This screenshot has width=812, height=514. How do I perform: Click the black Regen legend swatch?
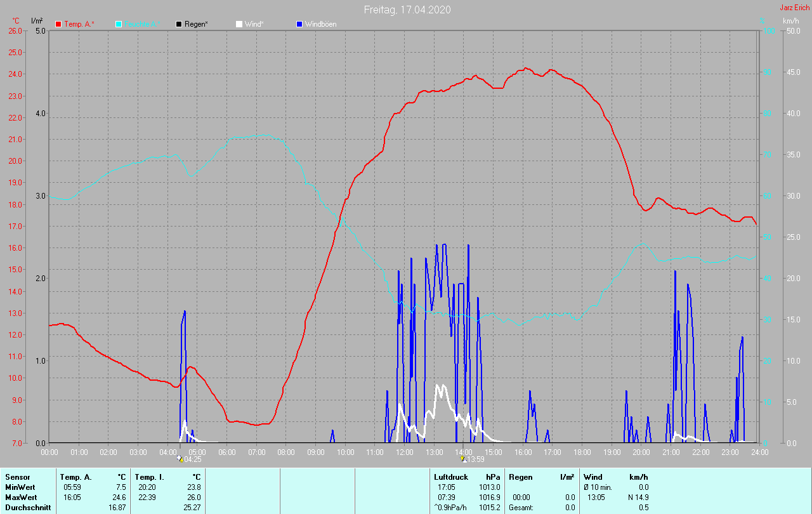(179, 24)
